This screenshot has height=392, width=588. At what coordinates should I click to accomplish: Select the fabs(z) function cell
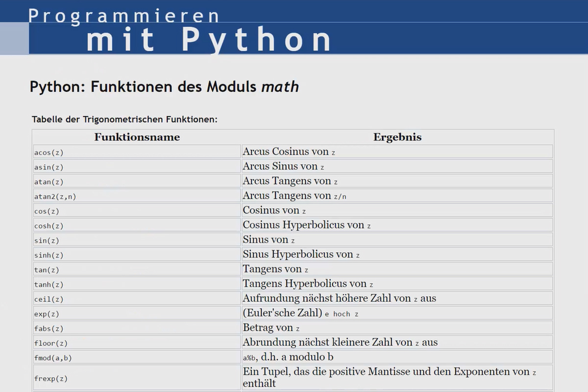137,328
